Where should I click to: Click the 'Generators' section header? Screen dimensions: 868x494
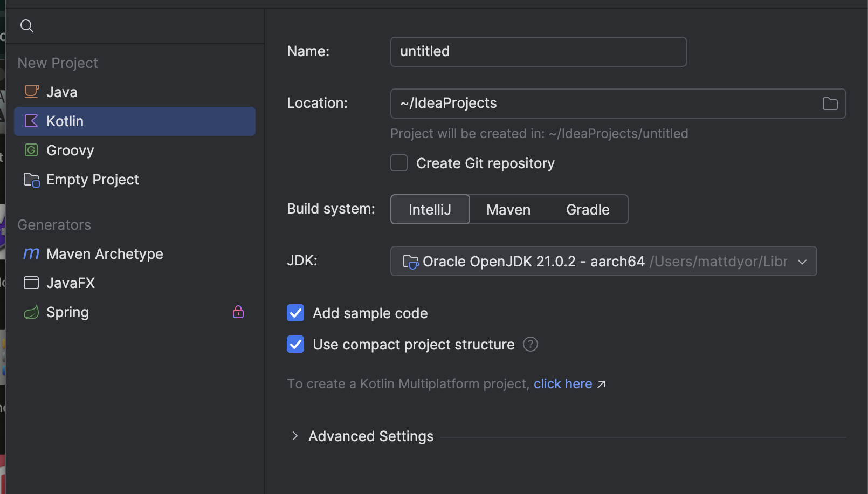[x=54, y=225]
